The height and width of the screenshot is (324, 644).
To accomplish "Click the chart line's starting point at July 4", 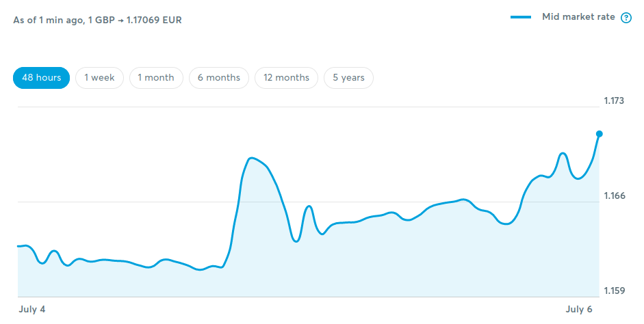I will (18, 246).
